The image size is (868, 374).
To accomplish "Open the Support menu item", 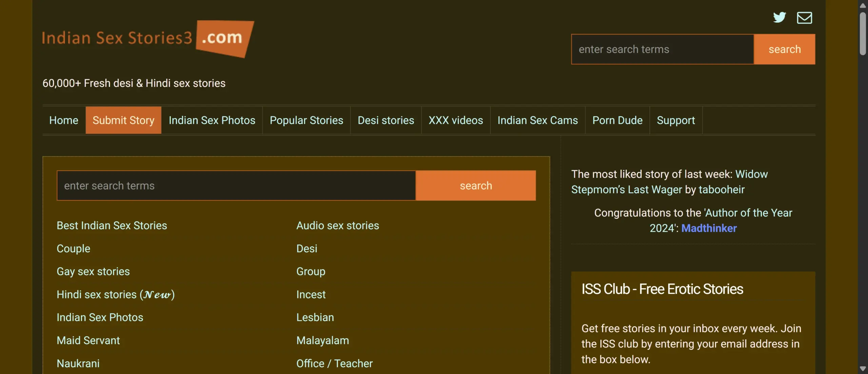I will click(676, 120).
